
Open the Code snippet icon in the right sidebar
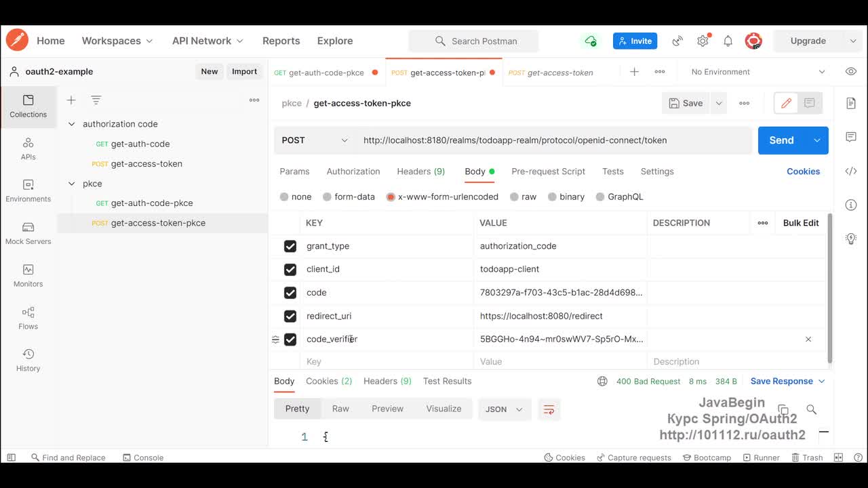tap(851, 171)
